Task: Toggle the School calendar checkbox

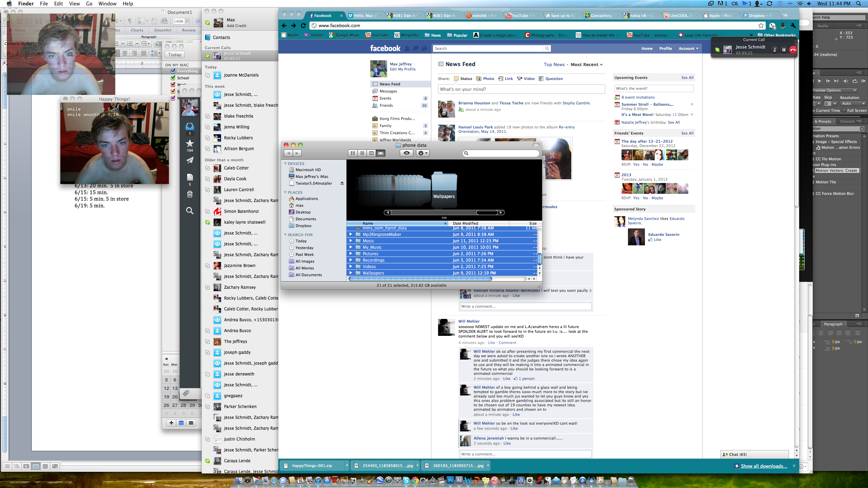Action: point(173,78)
